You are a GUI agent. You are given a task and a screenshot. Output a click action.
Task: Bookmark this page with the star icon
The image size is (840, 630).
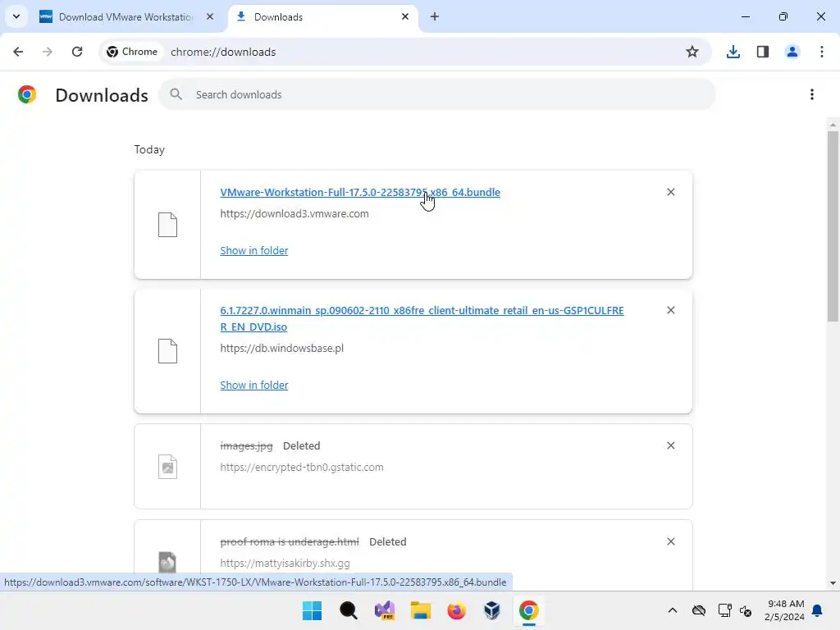tap(692, 52)
